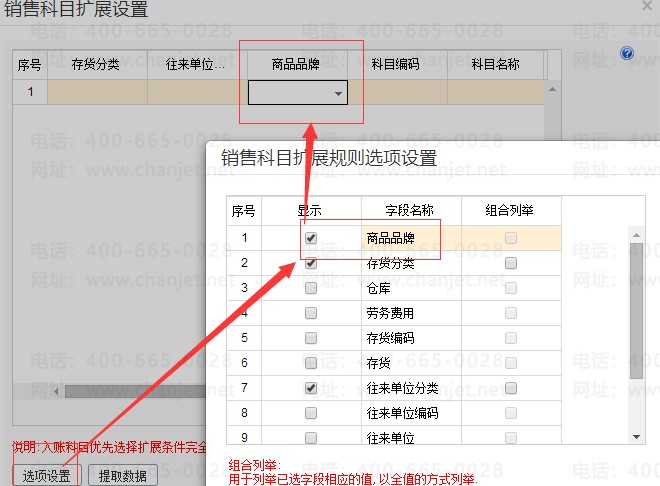Select the 存货分类 column header
This screenshot has width=660, height=486.
coord(96,65)
